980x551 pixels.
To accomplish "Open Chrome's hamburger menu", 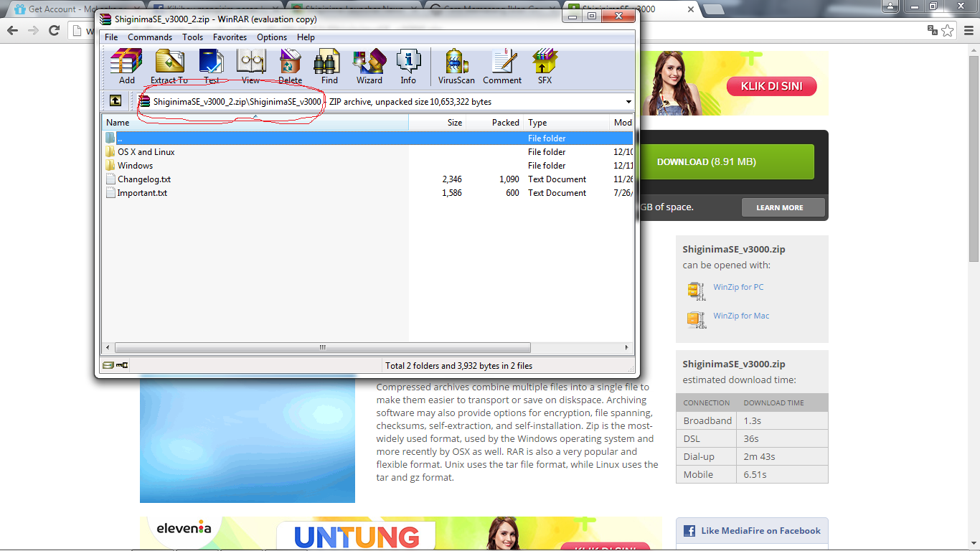I will [968, 30].
